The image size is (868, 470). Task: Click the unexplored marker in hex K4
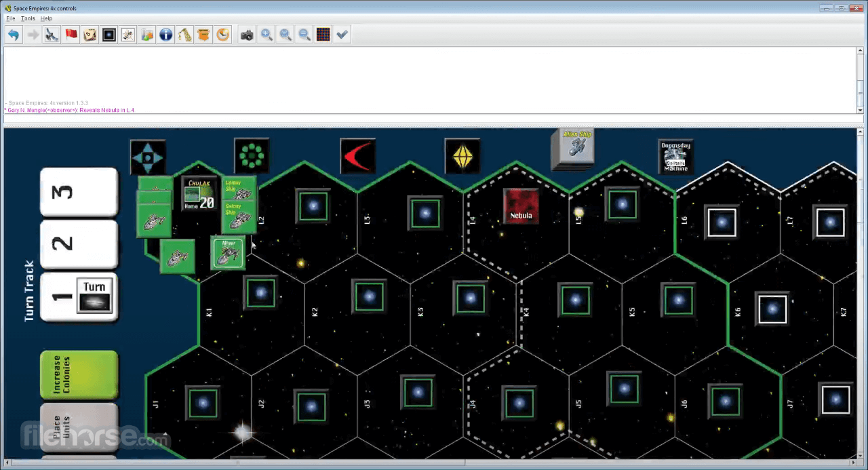pyautogui.click(x=575, y=299)
